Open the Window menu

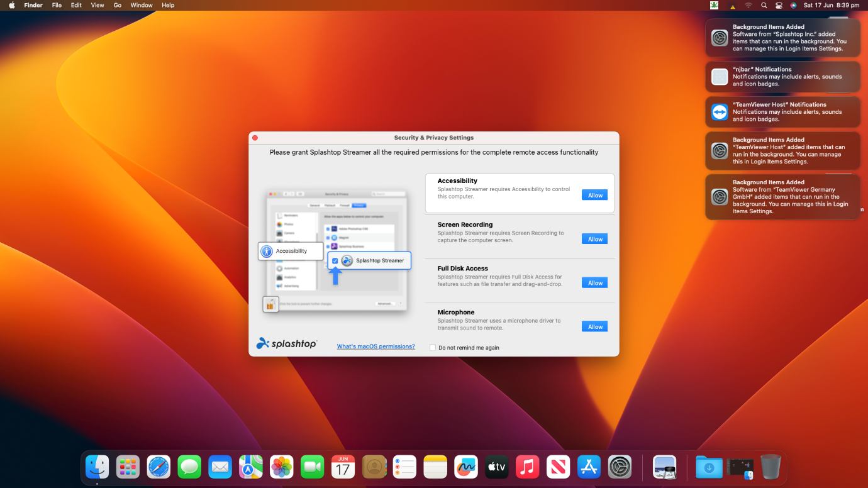click(142, 5)
